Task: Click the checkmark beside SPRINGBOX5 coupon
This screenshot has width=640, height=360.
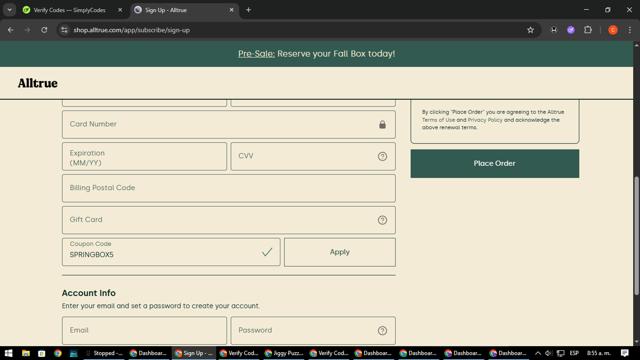Action: click(267, 252)
